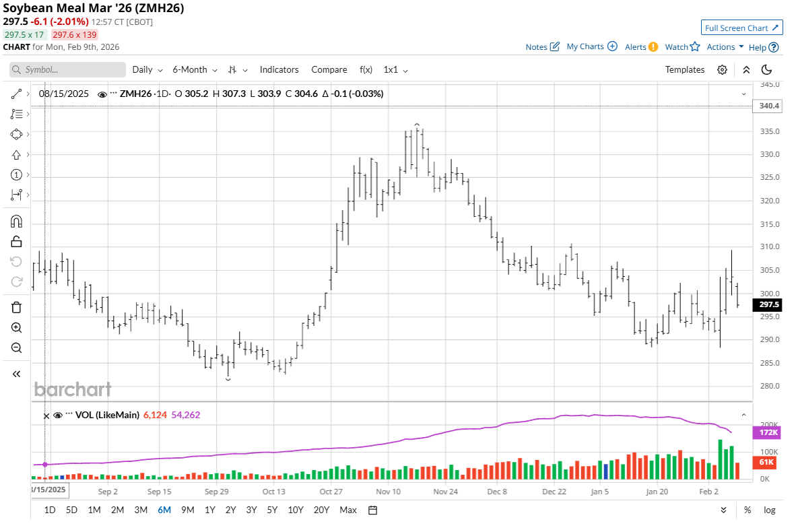This screenshot has height=532, width=796.
Task: Open the Notes pencil icon
Action: [555, 46]
